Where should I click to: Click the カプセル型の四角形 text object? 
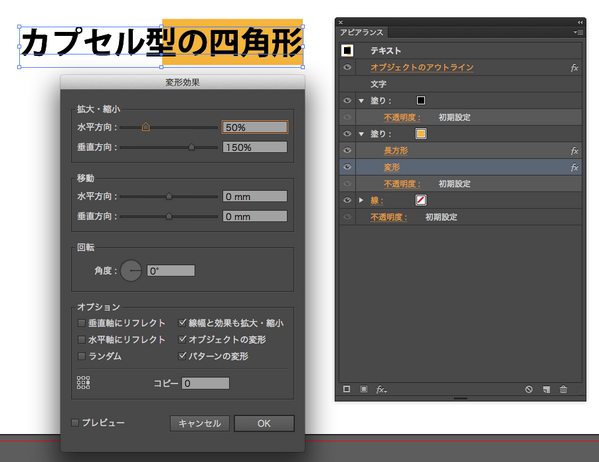click(161, 43)
